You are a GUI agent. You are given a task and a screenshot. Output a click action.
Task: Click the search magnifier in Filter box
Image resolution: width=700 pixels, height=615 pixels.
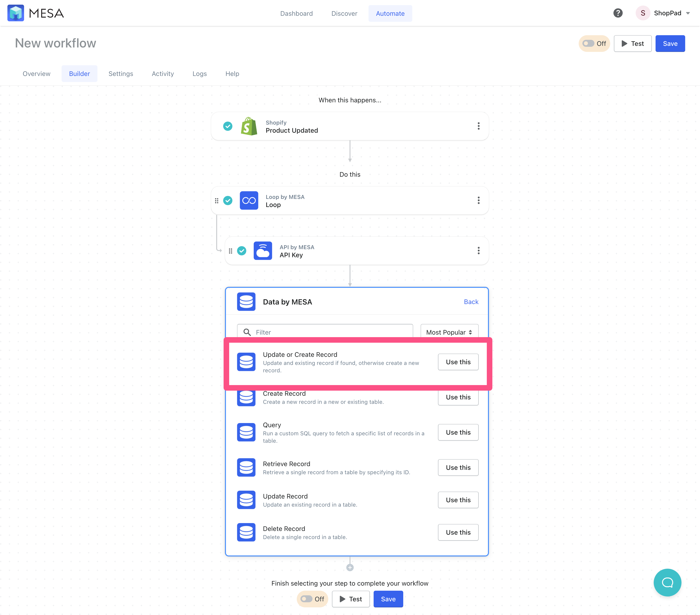pos(247,332)
